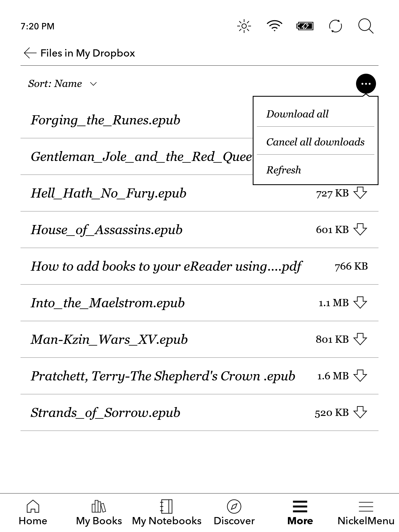
Task: Select Cancel all downloads option
Action: tap(315, 142)
